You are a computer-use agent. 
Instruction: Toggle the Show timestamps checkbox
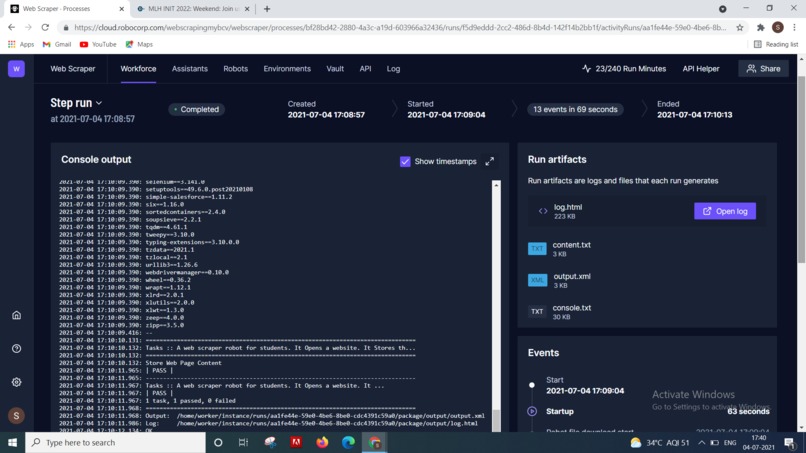[405, 161]
